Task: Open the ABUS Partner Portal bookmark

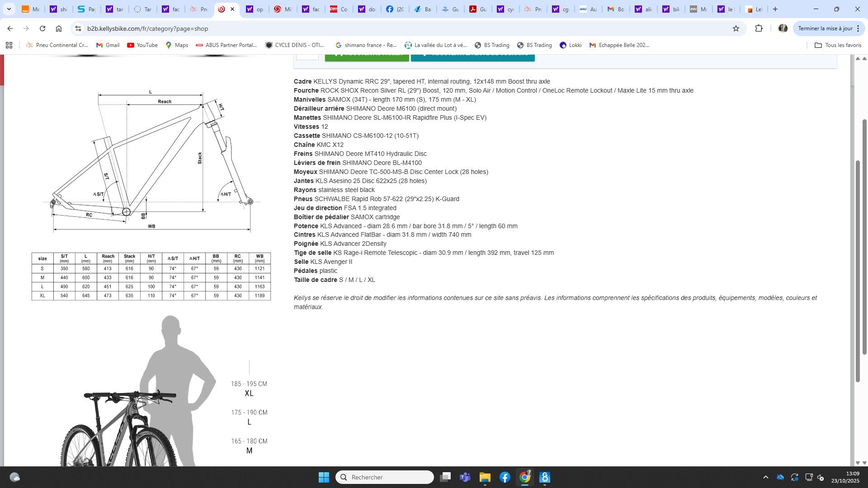Action: (226, 45)
